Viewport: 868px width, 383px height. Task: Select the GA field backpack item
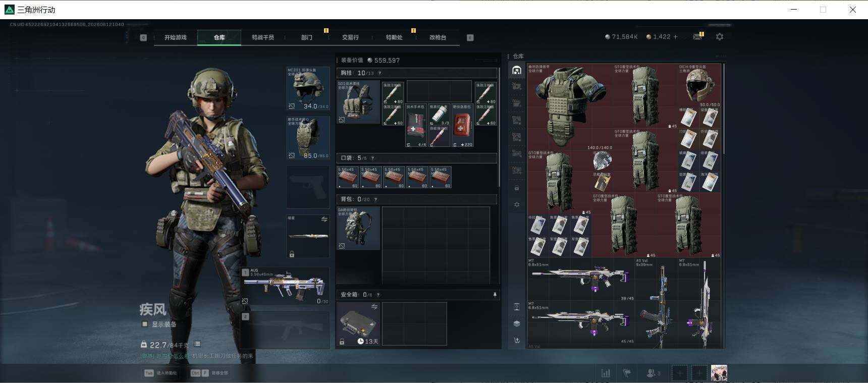tap(358, 228)
